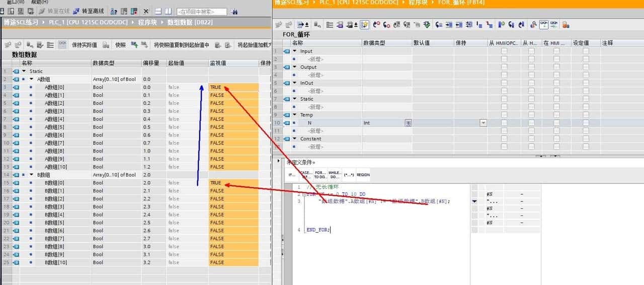Screen dimensions: 644x285
Task: Open the 帮助(H) menu
Action: coord(40,2)
